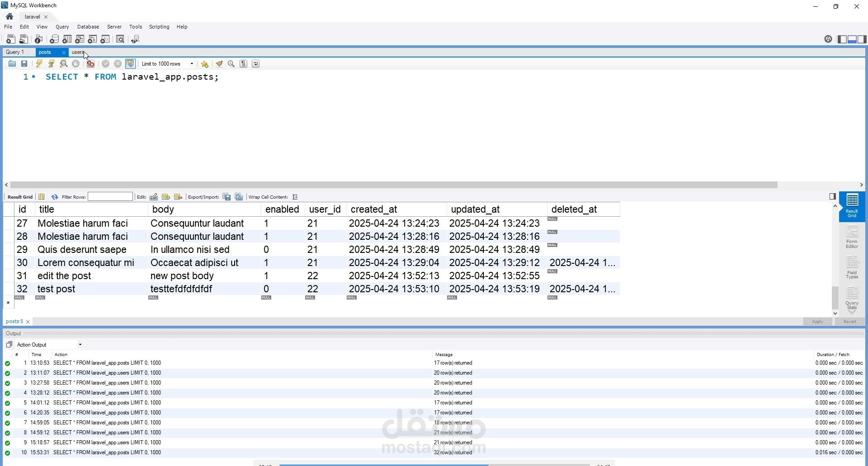Viewport: 868px width, 466px height.
Task: Execute the statement under the cursor
Action: tap(52, 64)
